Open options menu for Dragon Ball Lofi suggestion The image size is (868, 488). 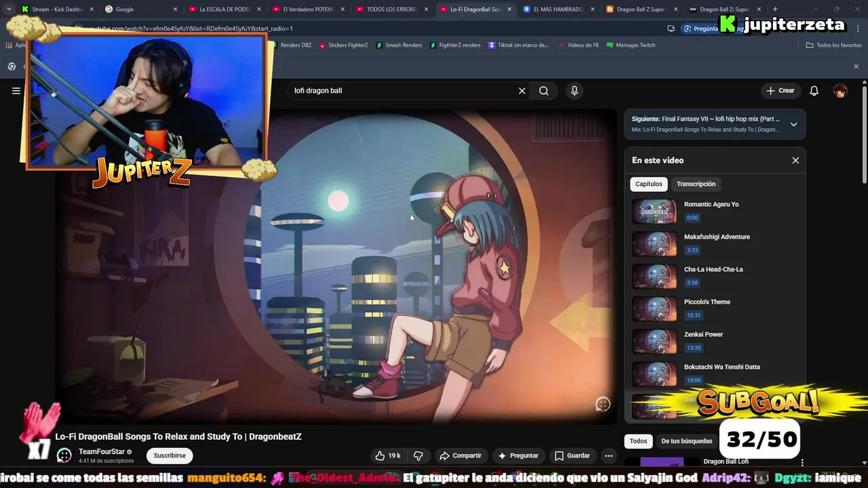[802, 462]
